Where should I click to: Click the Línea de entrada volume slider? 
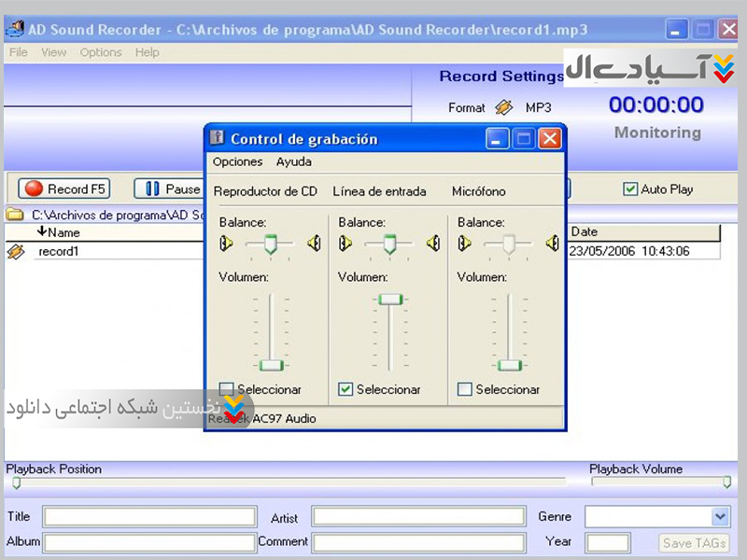[x=389, y=300]
